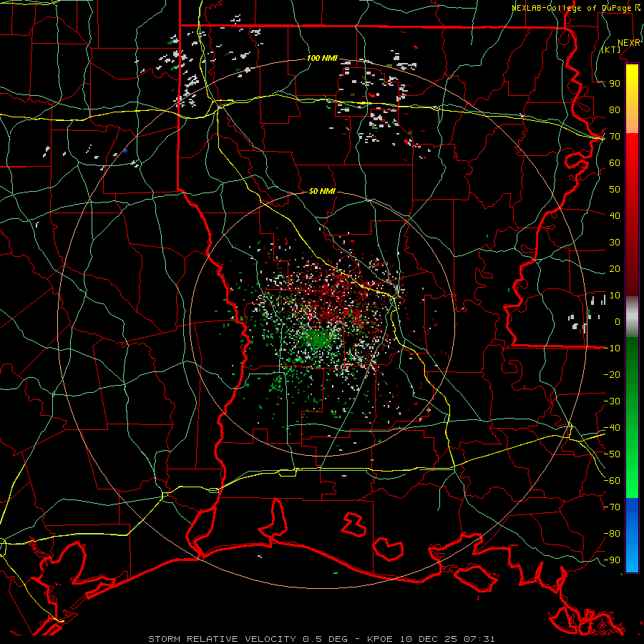Click the "07:31" time in the caption
The image size is (644, 644).
click(479, 639)
